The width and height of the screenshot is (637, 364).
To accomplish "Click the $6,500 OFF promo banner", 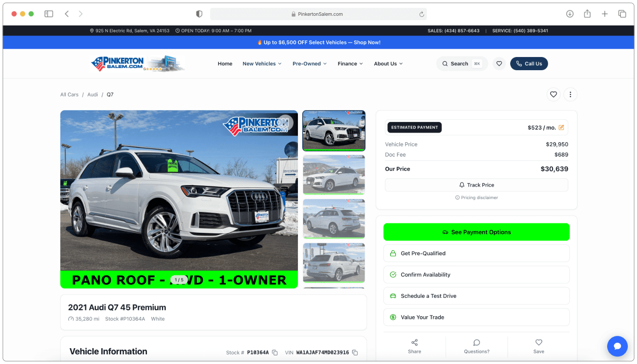I will [x=318, y=43].
